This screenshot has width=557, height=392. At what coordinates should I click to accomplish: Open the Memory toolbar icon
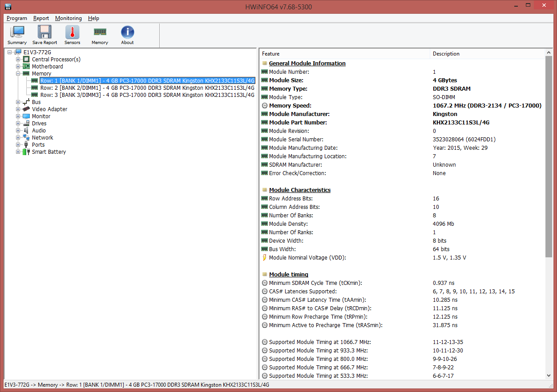pyautogui.click(x=100, y=32)
